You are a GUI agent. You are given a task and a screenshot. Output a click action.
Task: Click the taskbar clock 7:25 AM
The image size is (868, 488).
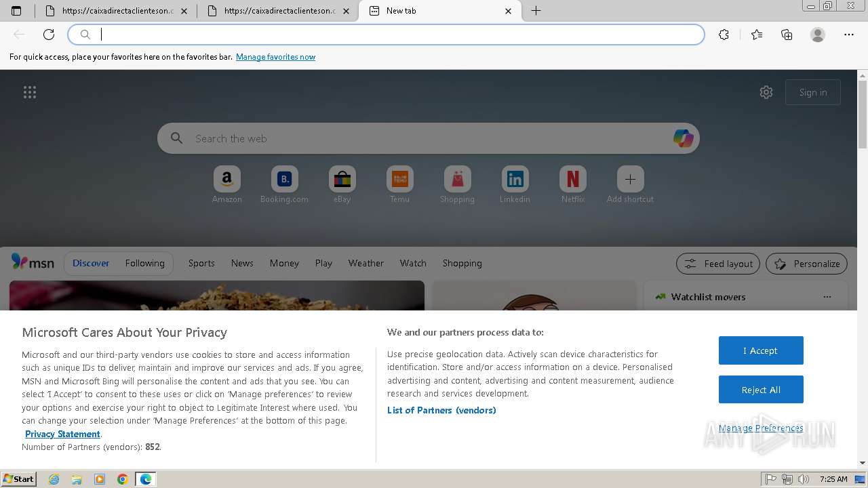pos(833,479)
